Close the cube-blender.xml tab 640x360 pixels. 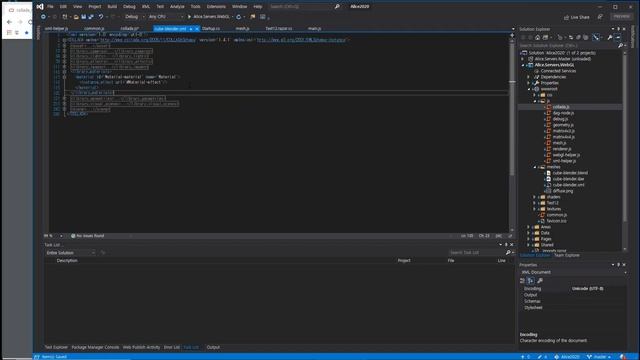point(197,29)
